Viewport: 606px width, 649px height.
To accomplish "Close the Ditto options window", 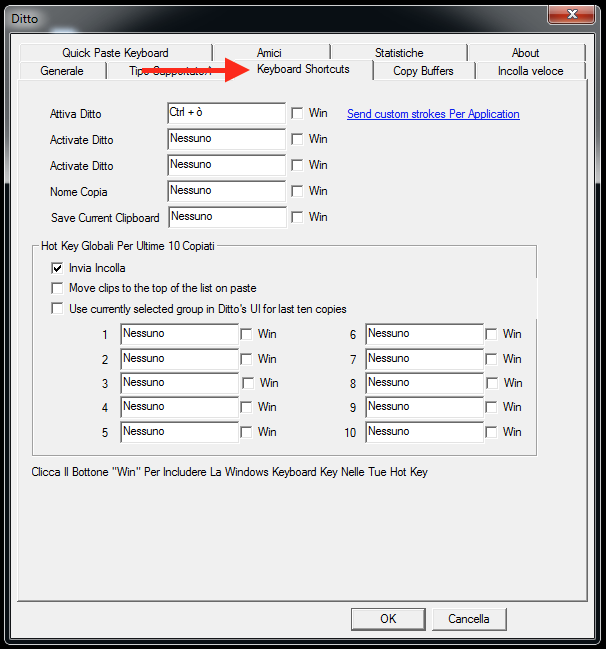I will pos(572,14).
